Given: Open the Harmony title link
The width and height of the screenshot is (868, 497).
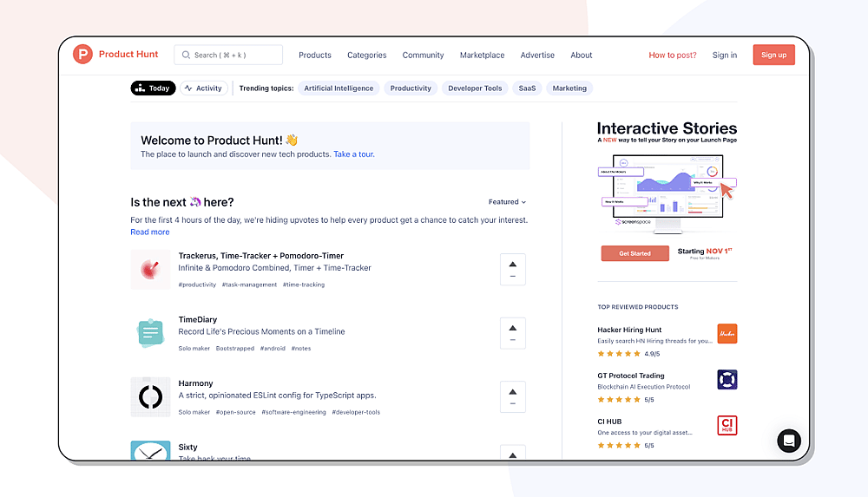Looking at the screenshot, I should [195, 383].
